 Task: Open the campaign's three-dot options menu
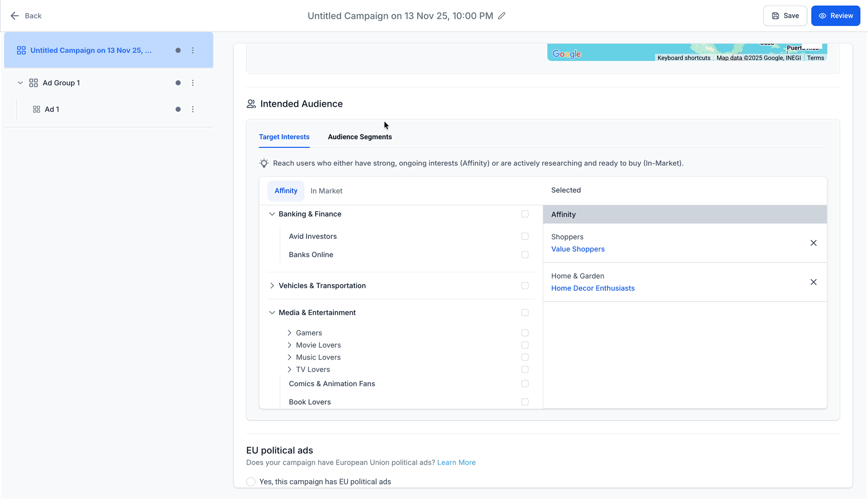click(x=193, y=50)
